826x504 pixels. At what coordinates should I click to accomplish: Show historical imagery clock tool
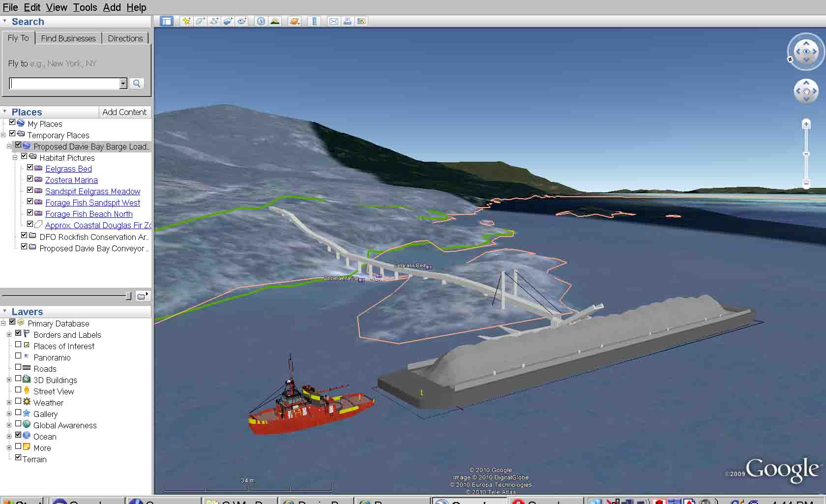coord(261,21)
